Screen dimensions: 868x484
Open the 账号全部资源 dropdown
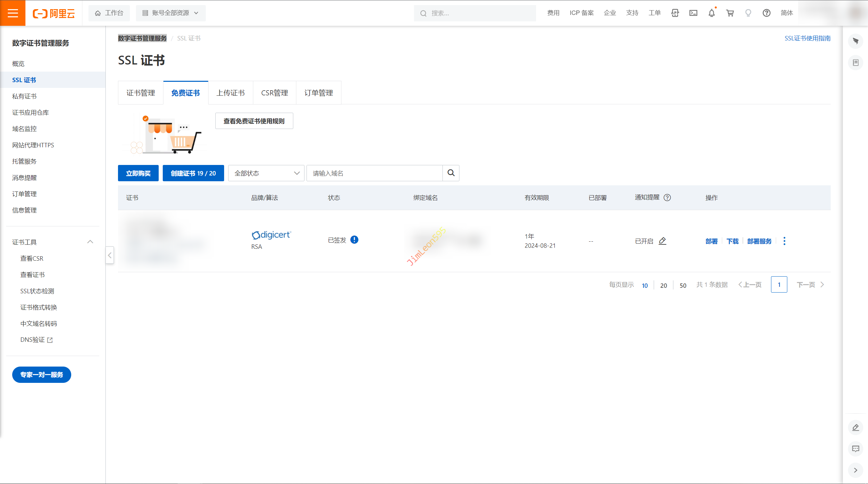point(171,13)
